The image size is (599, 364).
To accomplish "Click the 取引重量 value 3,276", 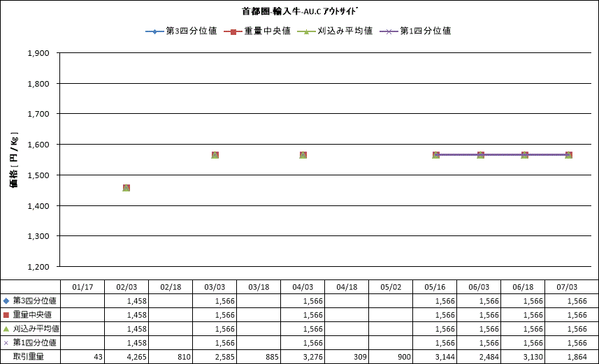I will (313, 357).
